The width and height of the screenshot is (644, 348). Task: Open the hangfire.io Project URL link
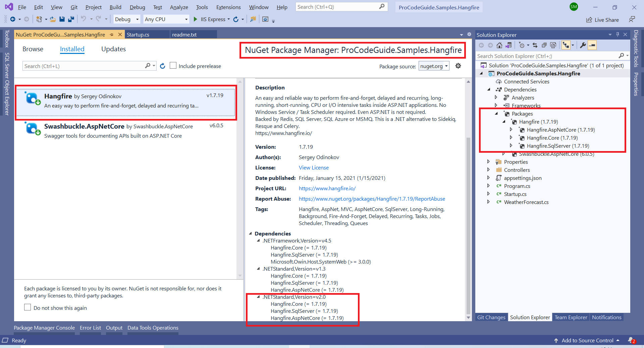[x=327, y=188]
